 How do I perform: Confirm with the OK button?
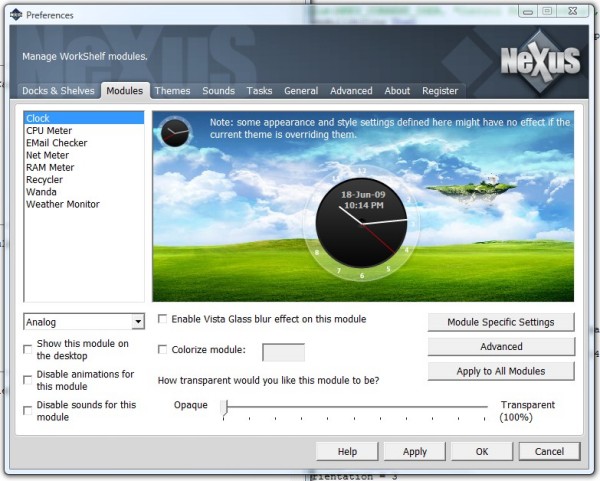[482, 452]
